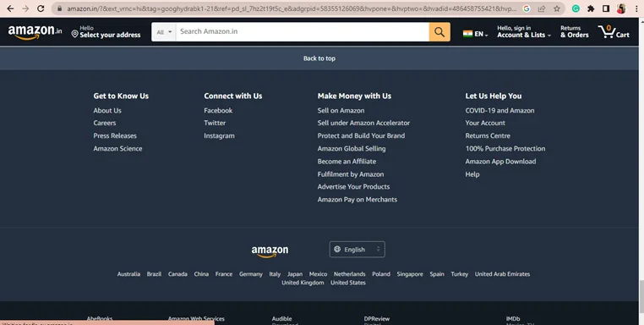Click Sell under Amazon Accelerator
644x325 pixels.
363,123
